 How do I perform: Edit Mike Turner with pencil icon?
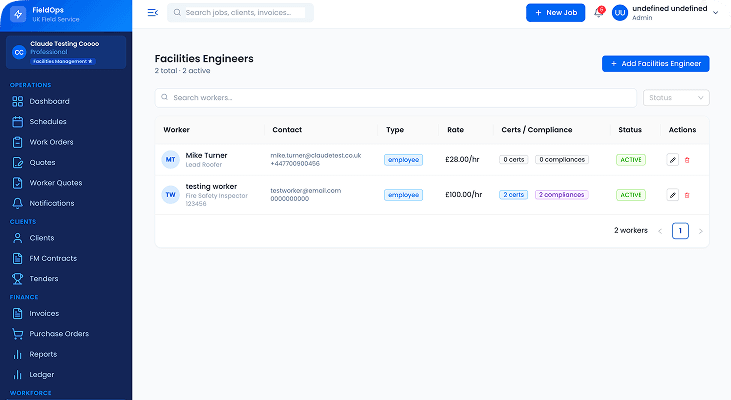tap(672, 160)
